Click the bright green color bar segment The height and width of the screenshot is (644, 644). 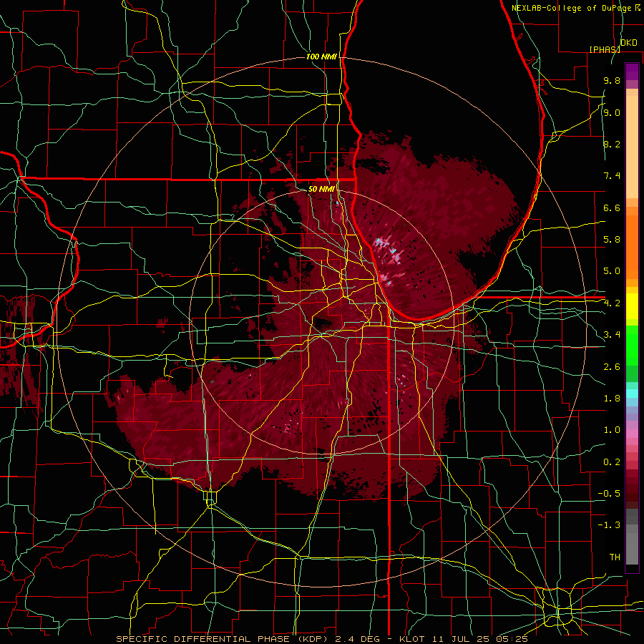(x=632, y=347)
